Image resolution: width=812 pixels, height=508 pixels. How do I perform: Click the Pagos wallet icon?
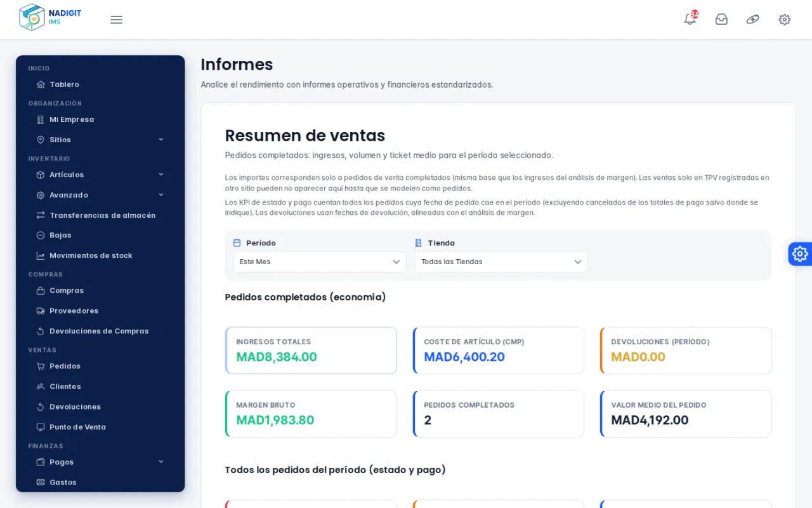(x=41, y=462)
